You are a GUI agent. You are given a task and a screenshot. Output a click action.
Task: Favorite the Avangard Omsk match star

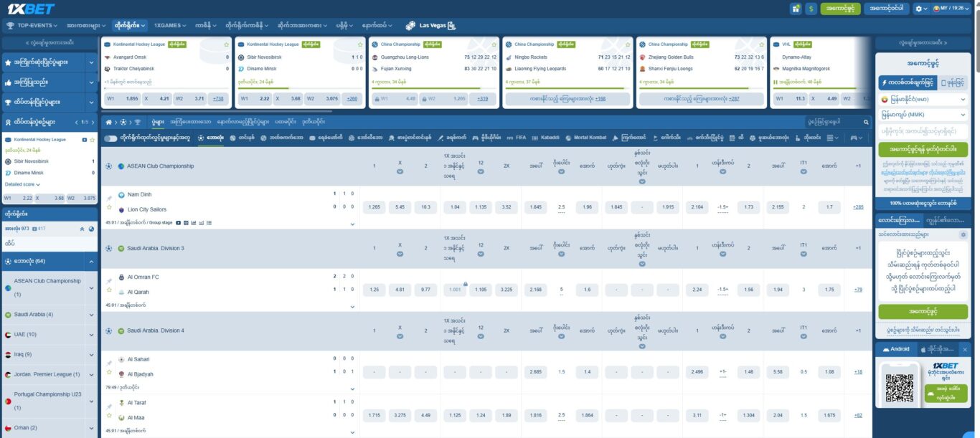(225, 44)
